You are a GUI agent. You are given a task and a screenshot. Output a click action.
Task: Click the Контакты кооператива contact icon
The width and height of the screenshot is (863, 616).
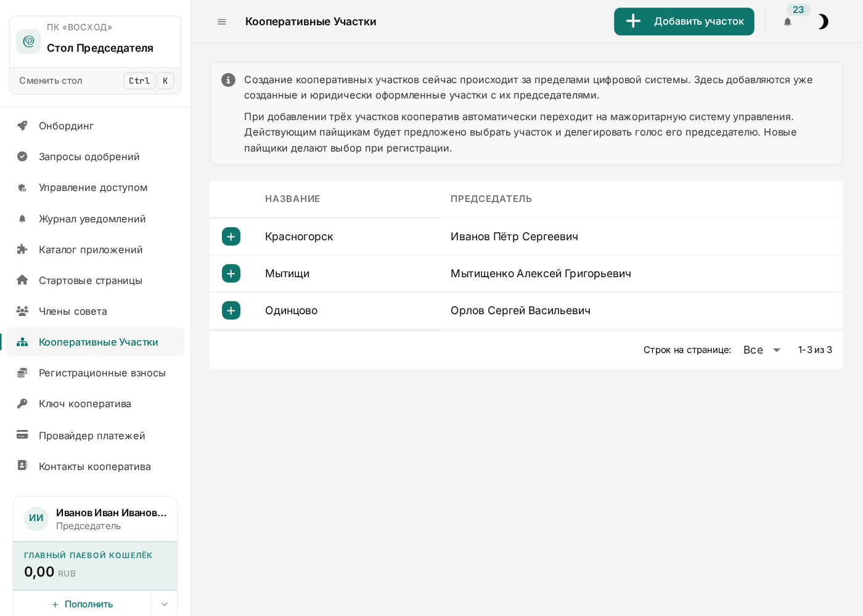(22, 466)
